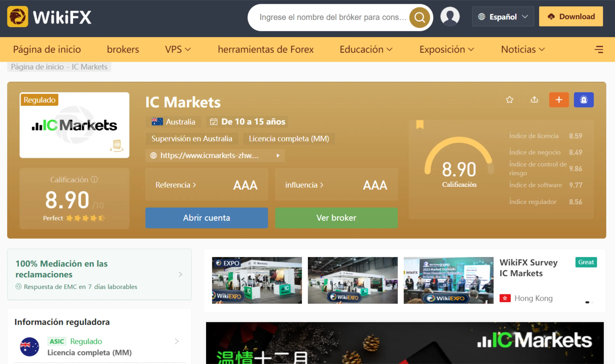
Task: Expand the VPS menu
Action: [x=178, y=50]
